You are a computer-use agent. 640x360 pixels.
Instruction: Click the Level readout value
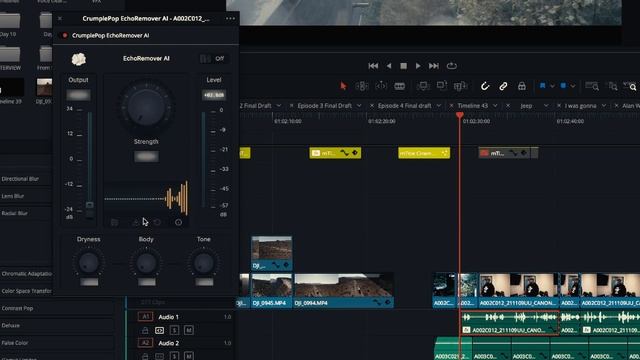coord(214,95)
